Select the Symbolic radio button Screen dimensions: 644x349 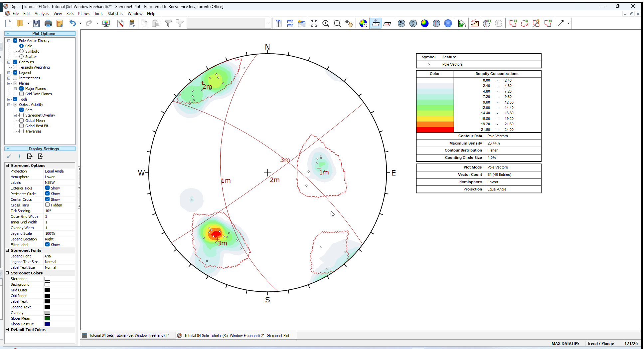(x=21, y=51)
